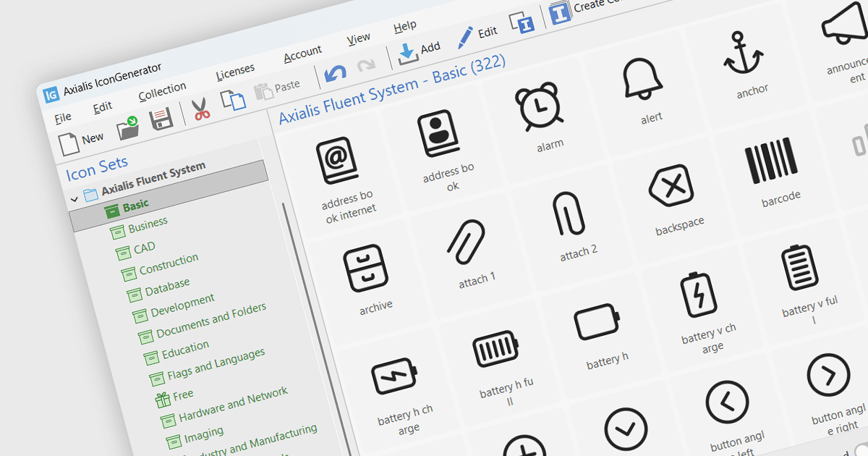
Task: Open the File menu
Action: [x=63, y=117]
